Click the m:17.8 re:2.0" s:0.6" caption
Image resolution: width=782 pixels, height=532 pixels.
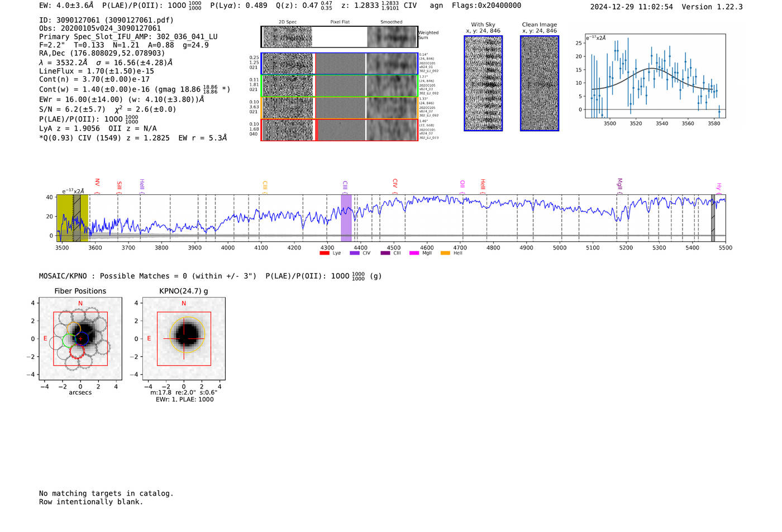pyautogui.click(x=184, y=392)
